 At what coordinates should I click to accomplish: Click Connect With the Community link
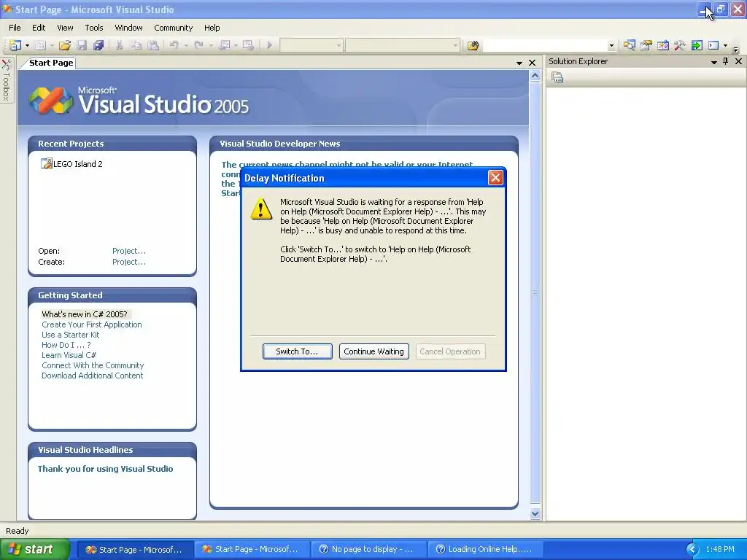coord(93,365)
